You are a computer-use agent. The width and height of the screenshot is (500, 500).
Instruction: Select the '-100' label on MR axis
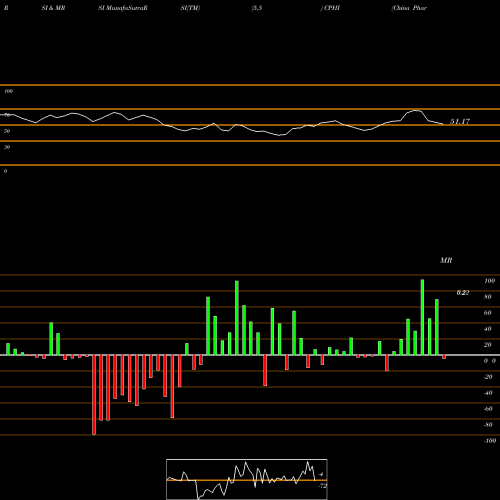pos(490,441)
